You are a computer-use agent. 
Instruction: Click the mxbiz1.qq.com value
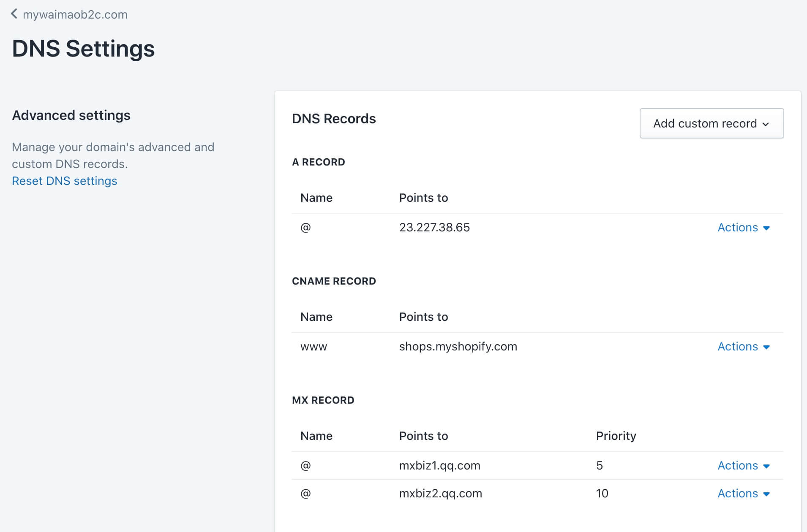(440, 466)
